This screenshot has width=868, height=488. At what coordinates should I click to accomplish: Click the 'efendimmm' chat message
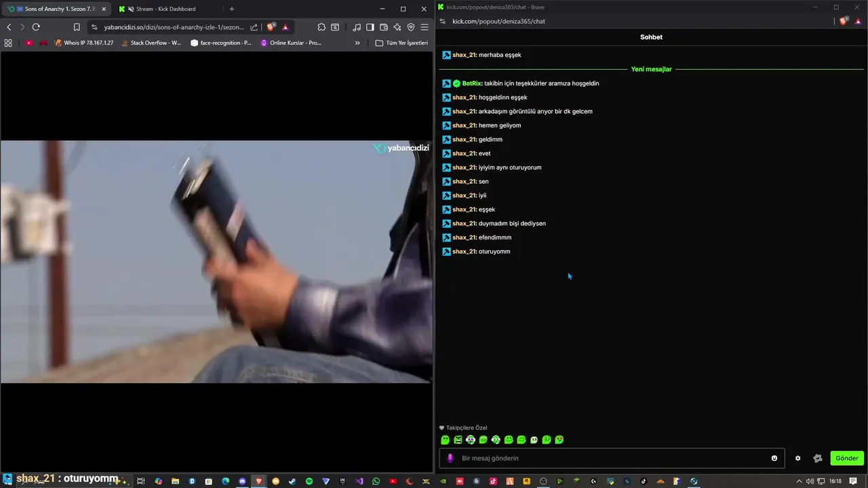tap(495, 238)
